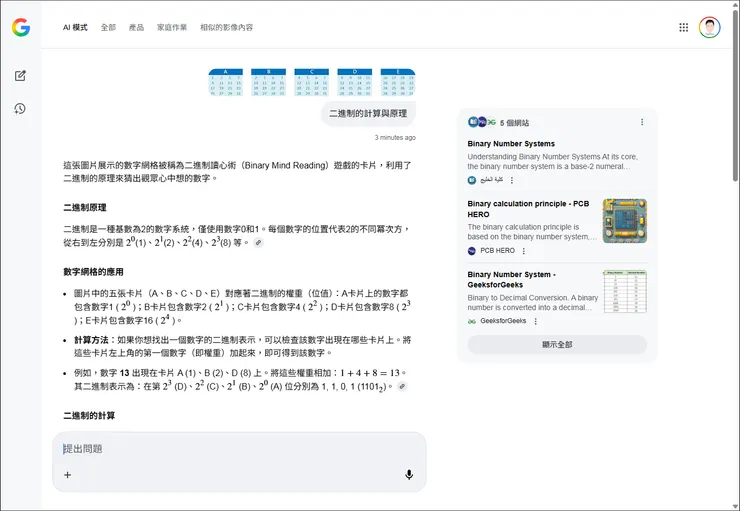
Task: Click the 二進制的計算 heading
Action: point(89,416)
